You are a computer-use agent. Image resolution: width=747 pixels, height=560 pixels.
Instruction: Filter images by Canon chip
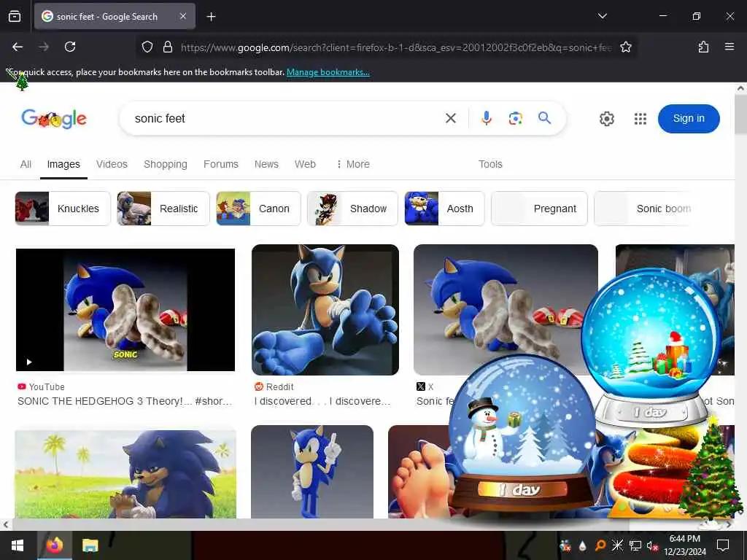(258, 209)
